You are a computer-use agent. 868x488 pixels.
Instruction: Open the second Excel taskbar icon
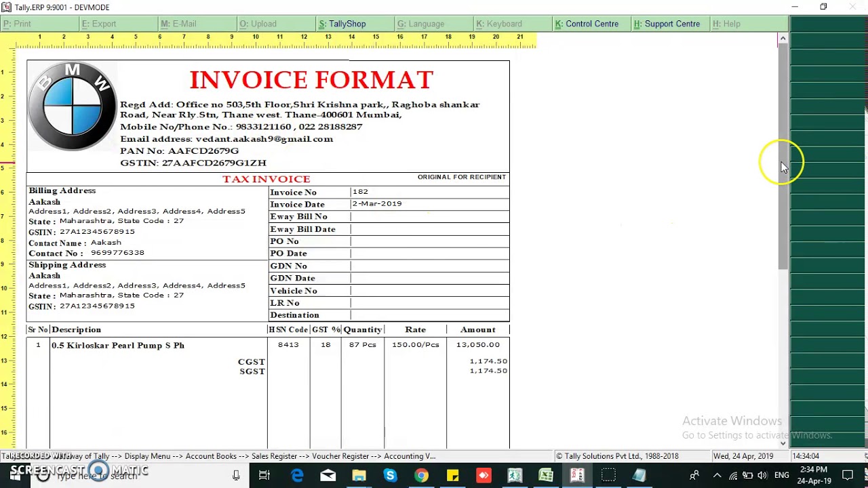546,475
